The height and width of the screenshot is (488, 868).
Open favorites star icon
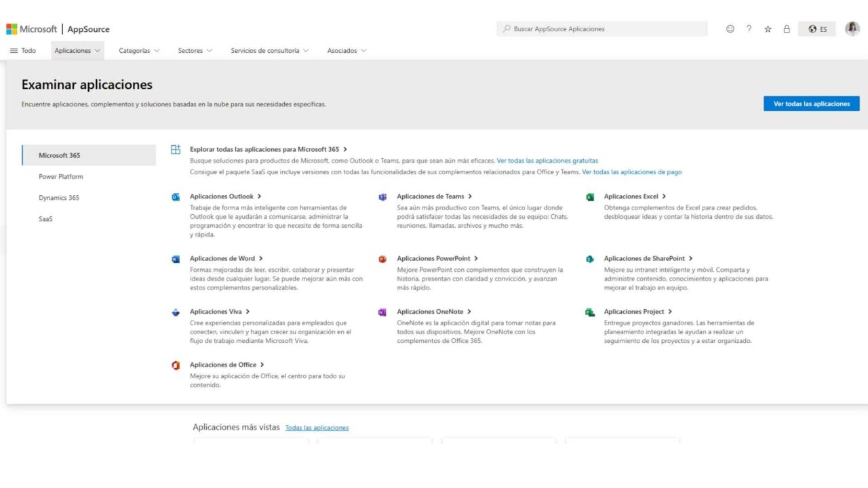tap(768, 29)
